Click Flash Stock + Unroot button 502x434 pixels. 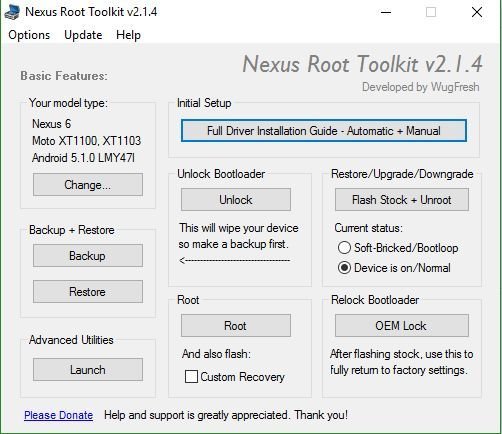[402, 200]
